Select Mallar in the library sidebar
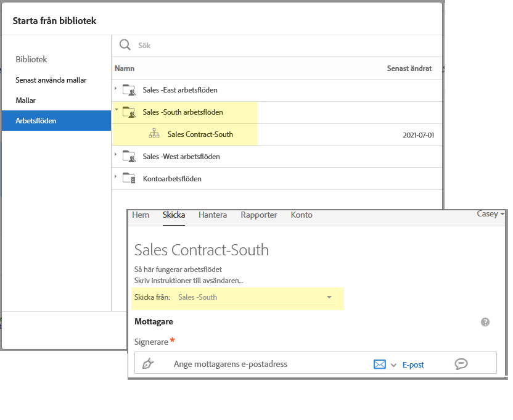 coord(26,100)
